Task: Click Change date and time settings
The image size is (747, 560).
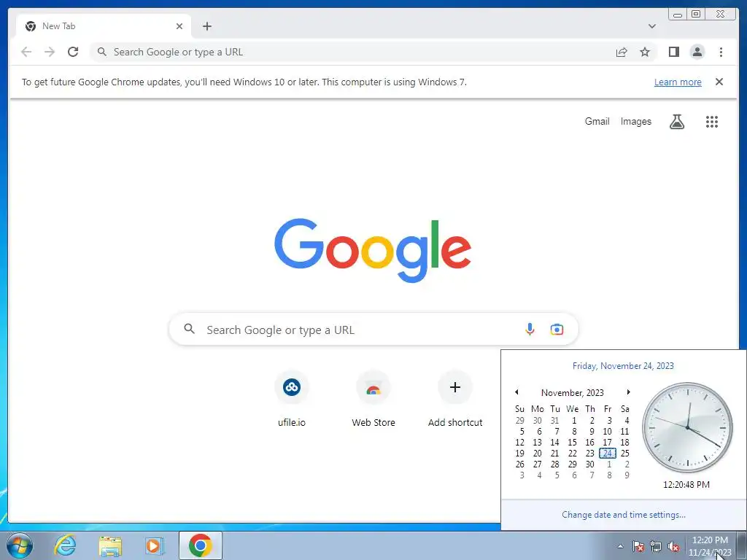Action: pyautogui.click(x=623, y=514)
